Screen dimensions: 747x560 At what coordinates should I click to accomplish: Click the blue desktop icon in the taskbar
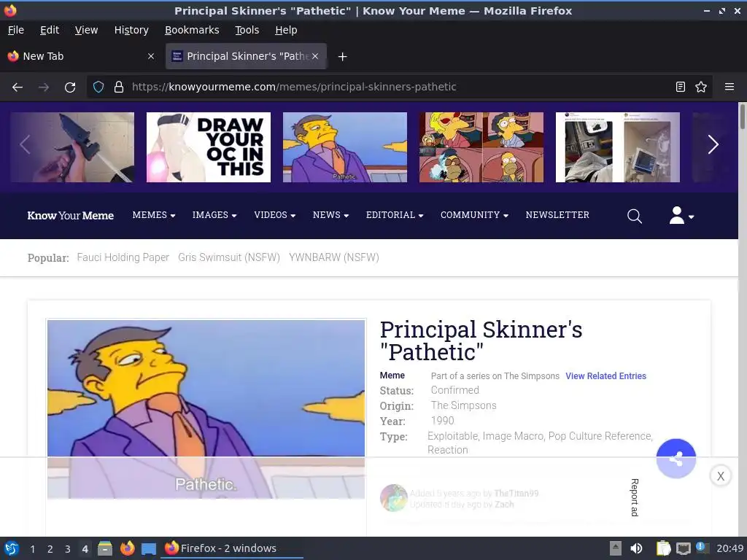click(149, 549)
